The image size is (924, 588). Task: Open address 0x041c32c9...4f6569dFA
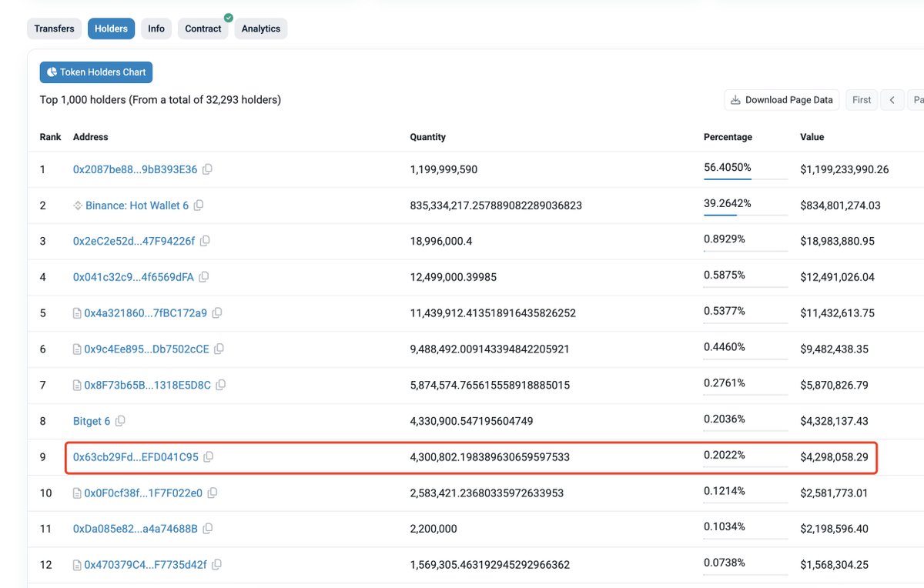[133, 277]
